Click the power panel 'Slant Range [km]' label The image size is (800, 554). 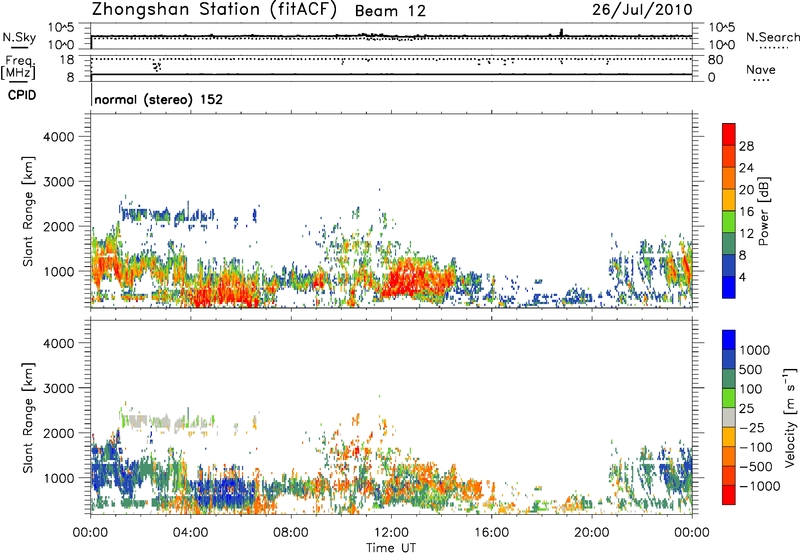[28, 211]
